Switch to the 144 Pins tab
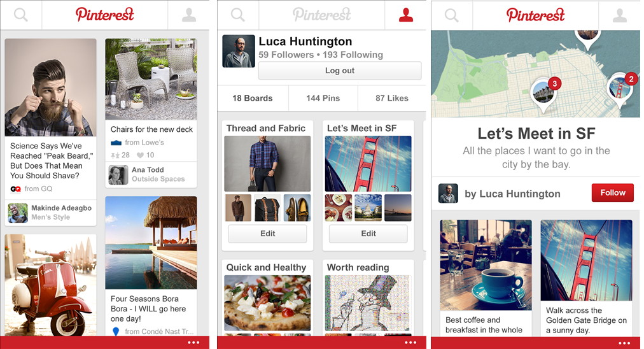Viewport: 644px width, 349px height. [323, 98]
